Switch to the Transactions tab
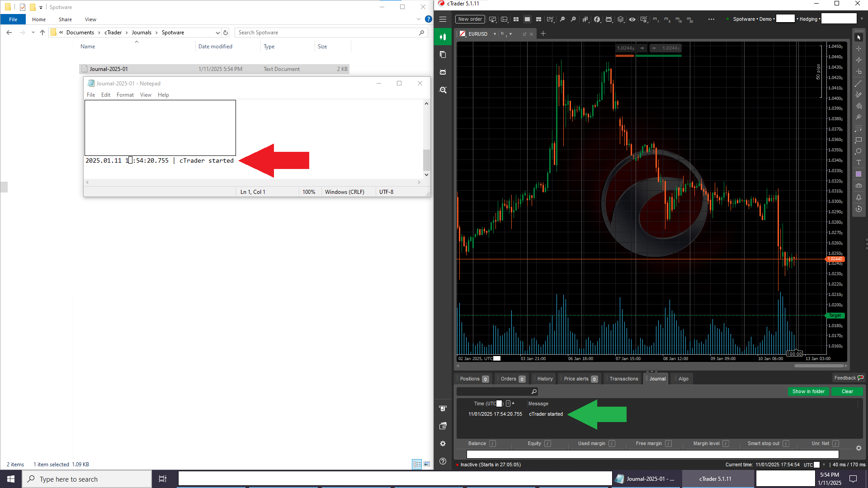 (x=623, y=379)
